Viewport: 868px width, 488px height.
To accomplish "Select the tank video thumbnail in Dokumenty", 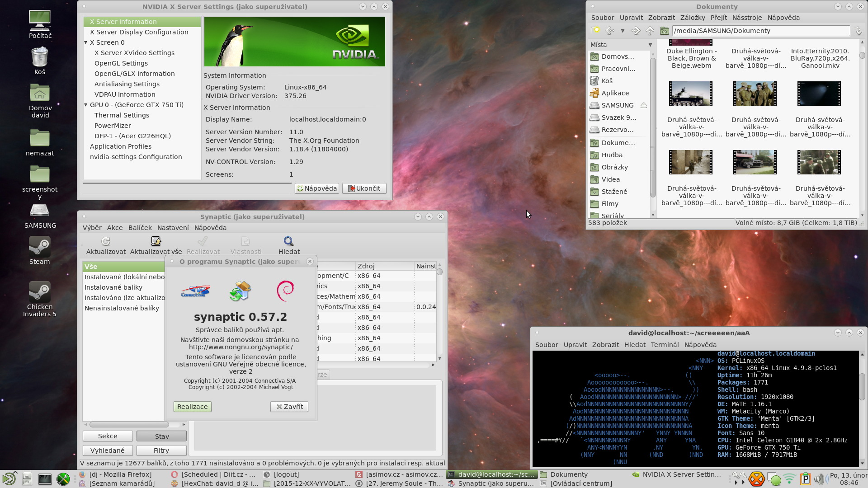I will coord(691,94).
